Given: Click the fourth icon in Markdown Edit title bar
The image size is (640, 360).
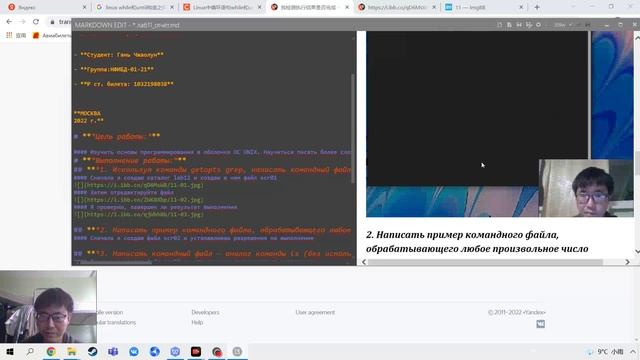Looking at the screenshot, I should [529, 25].
